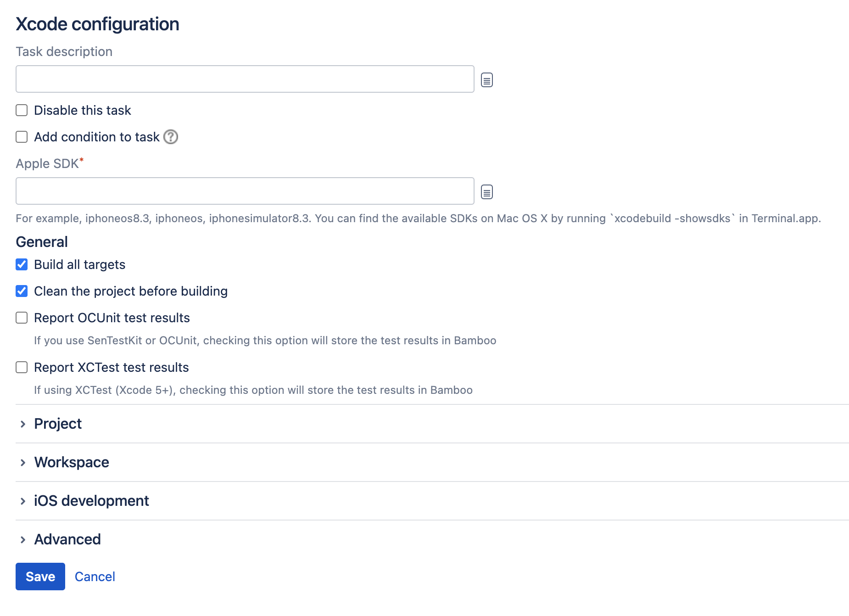This screenshot has height=616, width=849.
Task: Click the help icon beside Add condition
Action: click(170, 137)
